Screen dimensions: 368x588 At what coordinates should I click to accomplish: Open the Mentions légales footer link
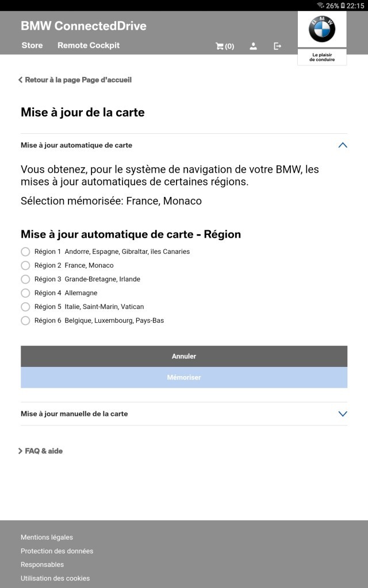pyautogui.click(x=47, y=537)
